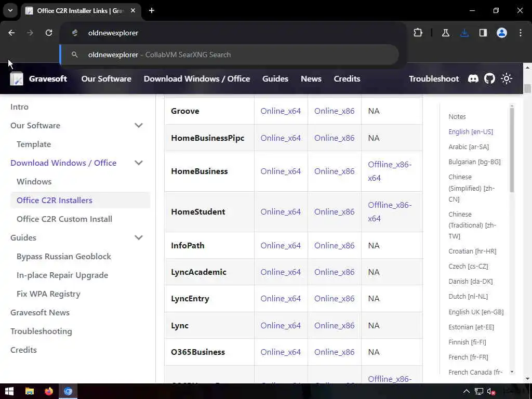Open In-place Repair Upgrade guide
Viewport: 532px width, 399px height.
62,275
